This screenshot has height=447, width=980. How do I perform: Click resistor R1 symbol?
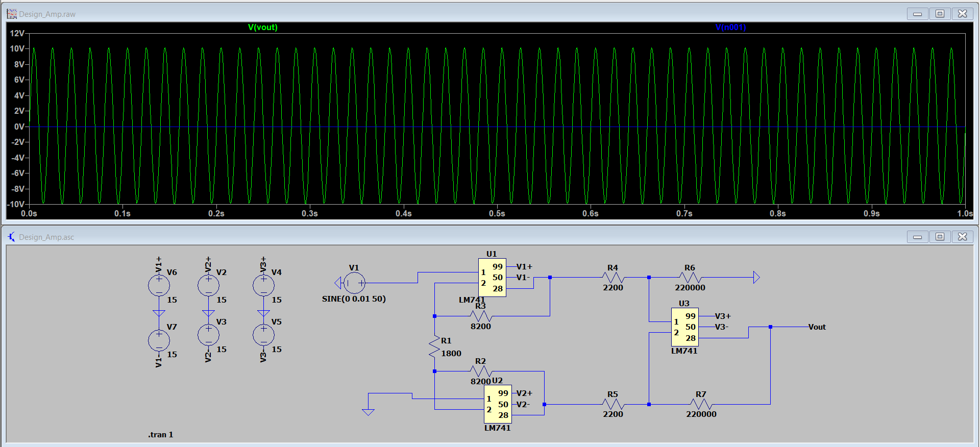(434, 346)
